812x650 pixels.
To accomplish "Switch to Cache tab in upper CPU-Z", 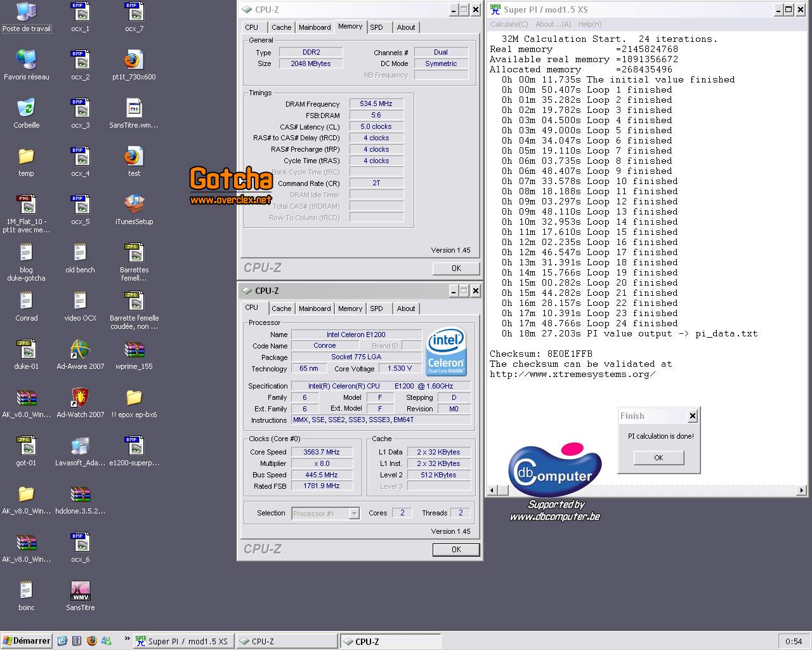I will (281, 27).
